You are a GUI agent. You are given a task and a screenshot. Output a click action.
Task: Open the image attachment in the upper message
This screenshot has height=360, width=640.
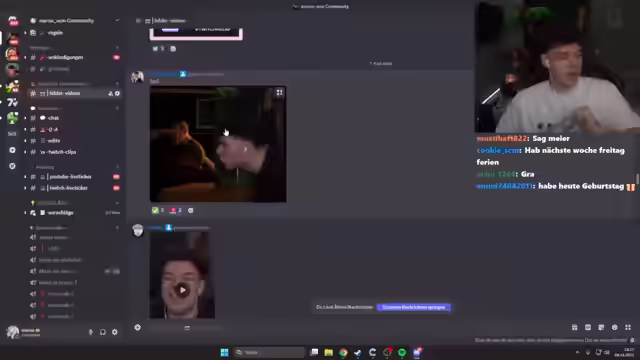coord(218,144)
